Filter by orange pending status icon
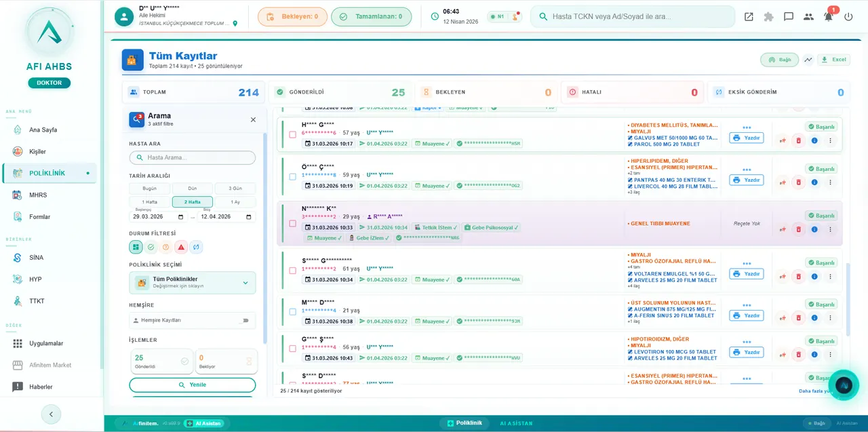The width and height of the screenshot is (868, 432). coord(166,248)
